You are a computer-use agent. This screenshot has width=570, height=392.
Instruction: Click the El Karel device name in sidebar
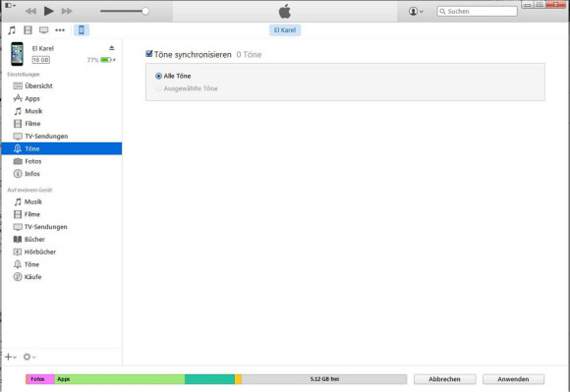point(43,48)
